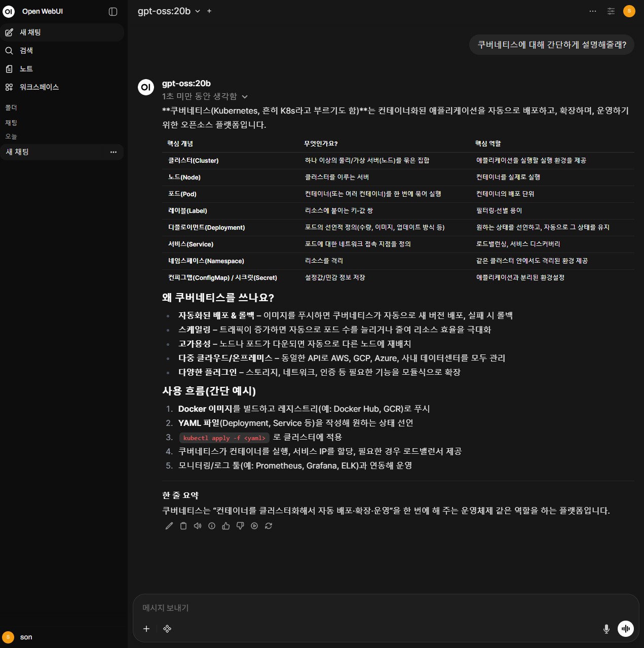Open the three-dot menu for 새 채팅 chat
This screenshot has height=648, width=644.
tap(113, 152)
